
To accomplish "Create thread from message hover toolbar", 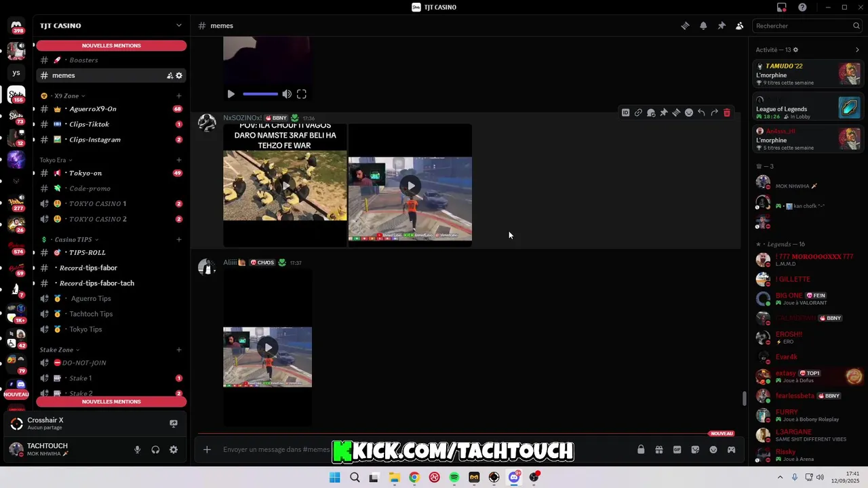I will pos(676,113).
